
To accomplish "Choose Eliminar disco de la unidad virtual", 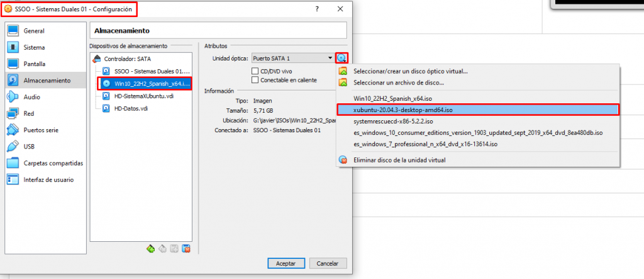I will [x=399, y=160].
